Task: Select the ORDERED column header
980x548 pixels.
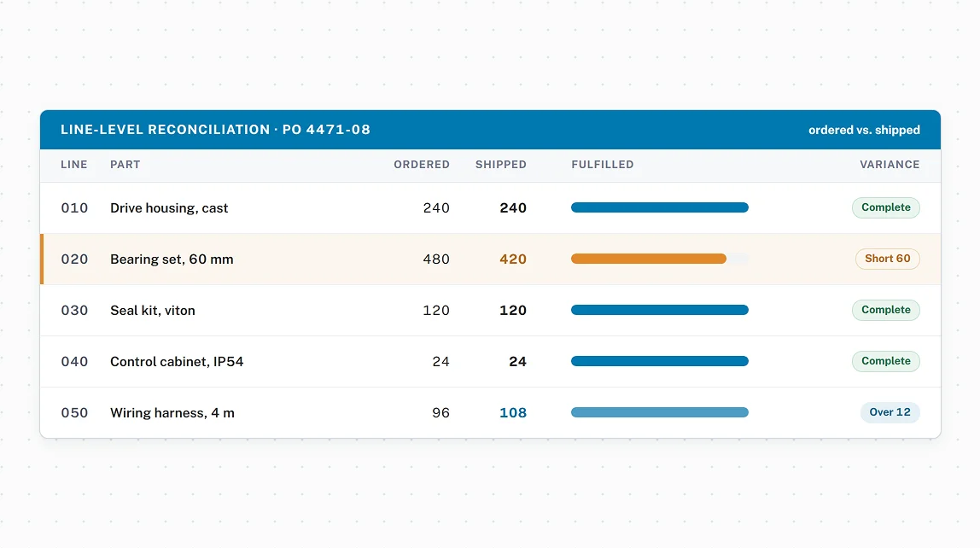Action: (421, 165)
